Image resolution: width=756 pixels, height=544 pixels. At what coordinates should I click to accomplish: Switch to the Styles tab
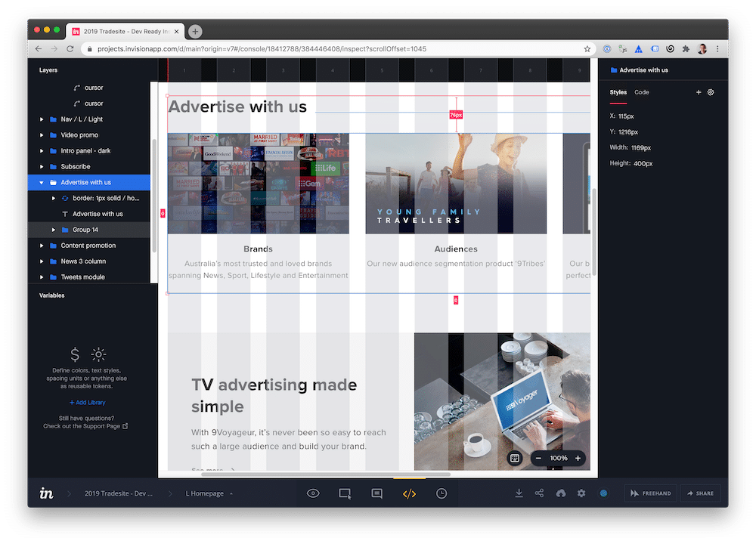618,92
